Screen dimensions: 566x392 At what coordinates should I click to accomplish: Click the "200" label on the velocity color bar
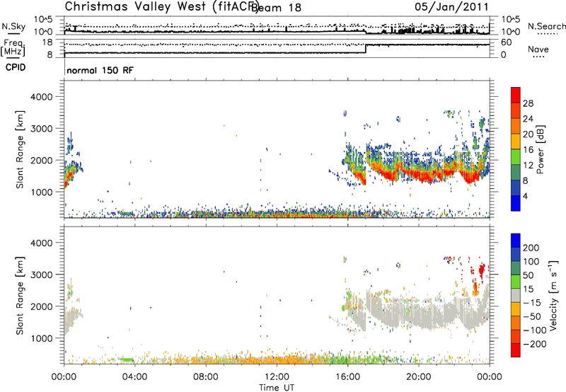(531, 248)
